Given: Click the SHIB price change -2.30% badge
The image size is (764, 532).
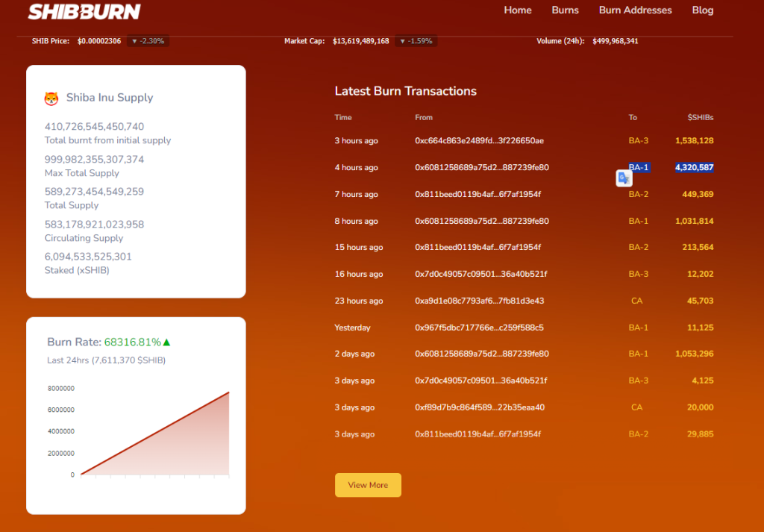Looking at the screenshot, I should (148, 41).
